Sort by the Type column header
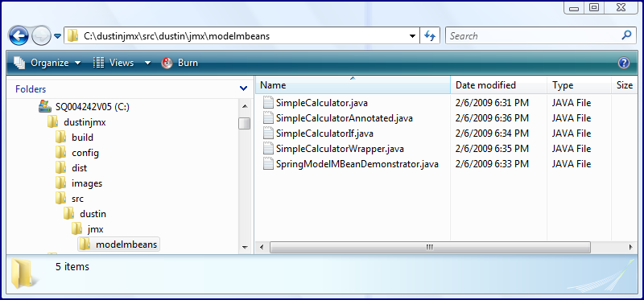The height and width of the screenshot is (300, 644). (x=579, y=85)
